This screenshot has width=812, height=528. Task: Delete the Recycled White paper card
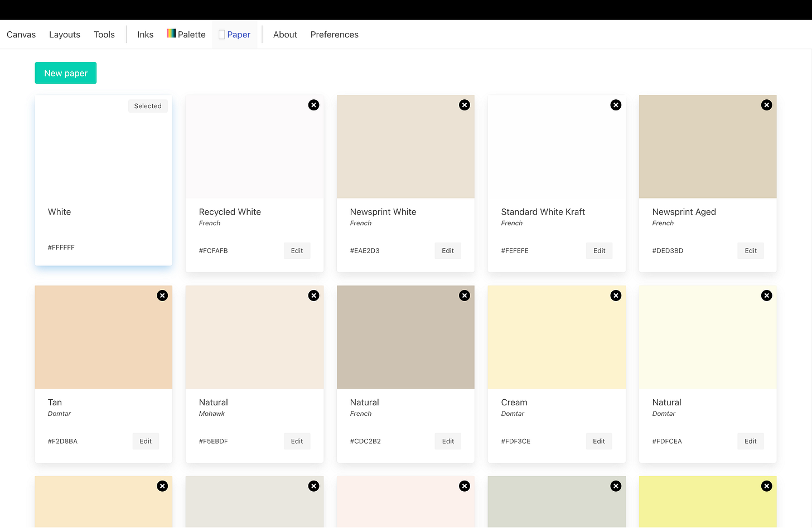(314, 105)
